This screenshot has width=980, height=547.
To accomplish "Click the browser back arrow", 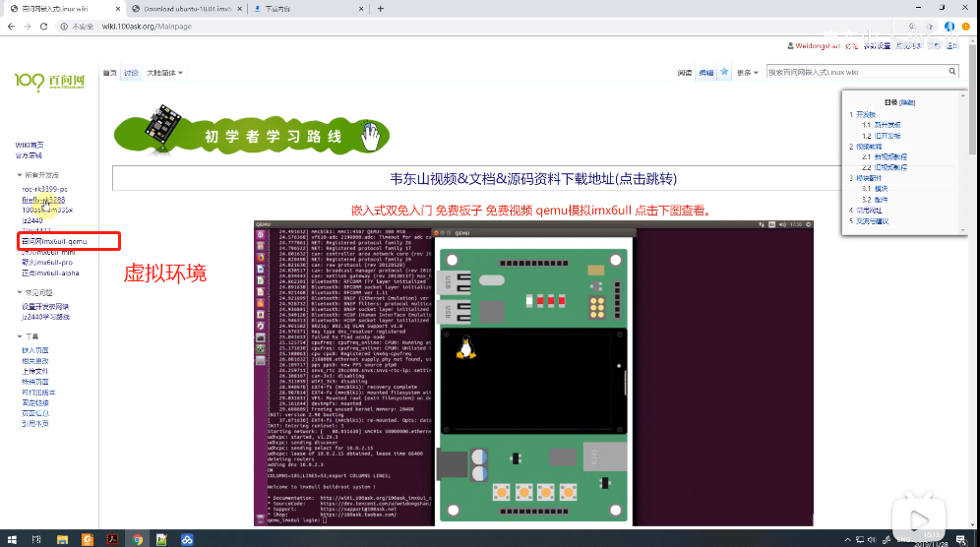I will pos(11,27).
